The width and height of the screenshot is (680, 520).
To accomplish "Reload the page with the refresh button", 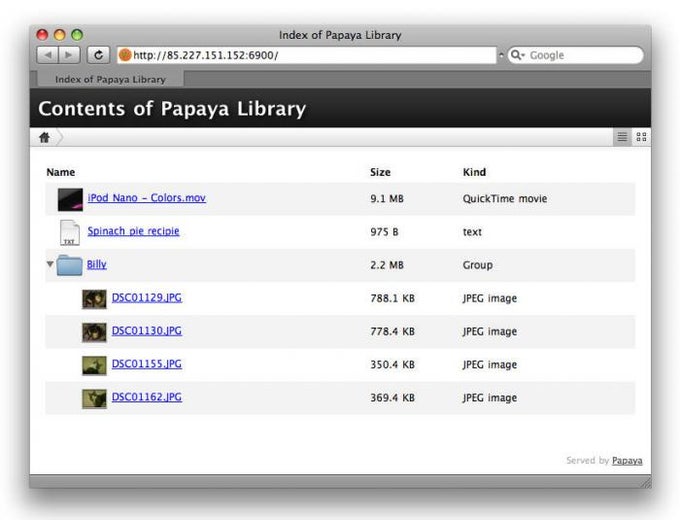I will (98, 55).
